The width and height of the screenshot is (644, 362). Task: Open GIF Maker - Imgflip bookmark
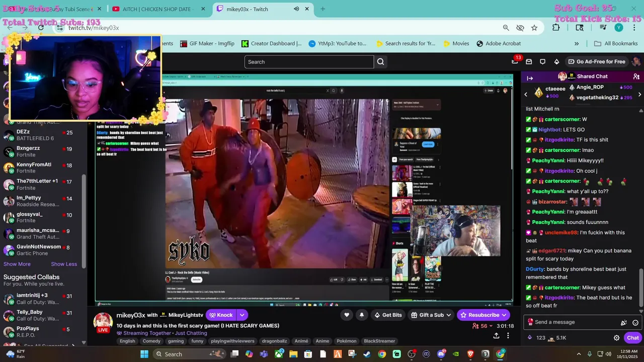(x=207, y=44)
